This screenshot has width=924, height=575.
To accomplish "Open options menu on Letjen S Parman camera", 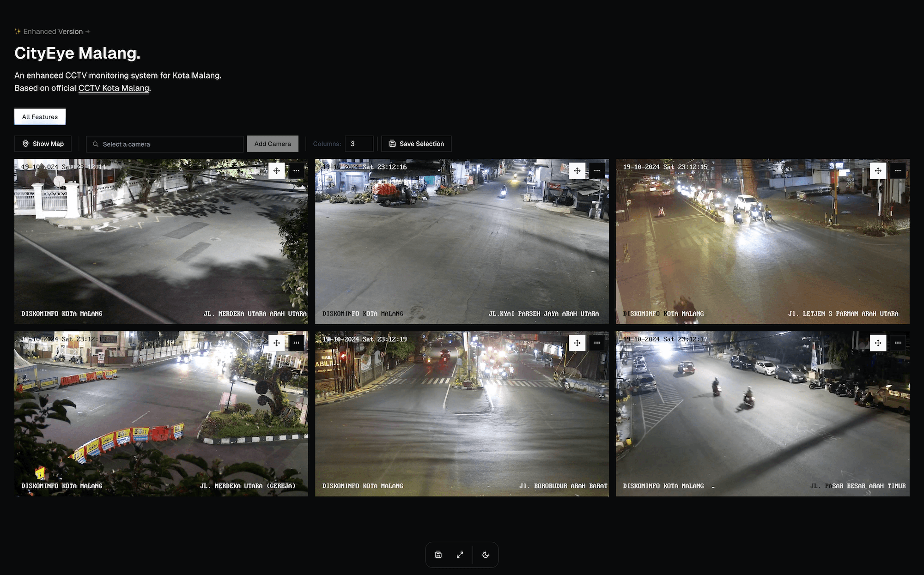I will (x=898, y=171).
